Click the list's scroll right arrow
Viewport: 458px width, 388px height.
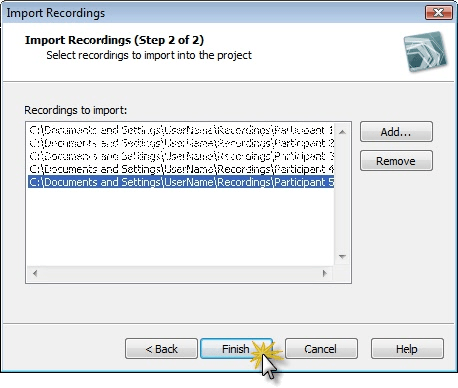point(325,274)
